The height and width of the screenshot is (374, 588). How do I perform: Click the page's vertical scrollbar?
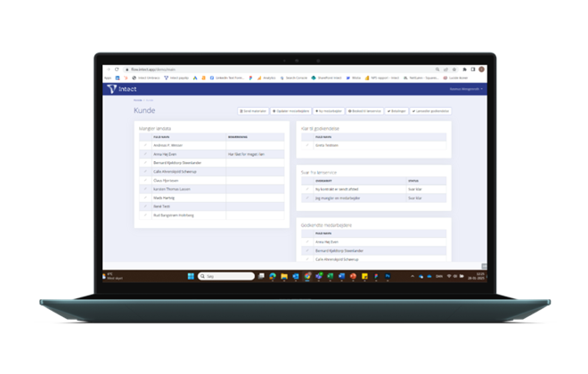(485, 178)
